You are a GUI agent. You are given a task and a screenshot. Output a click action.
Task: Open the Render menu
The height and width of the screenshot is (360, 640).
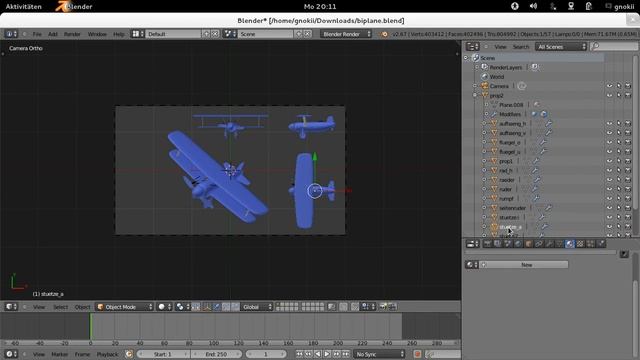[72, 34]
